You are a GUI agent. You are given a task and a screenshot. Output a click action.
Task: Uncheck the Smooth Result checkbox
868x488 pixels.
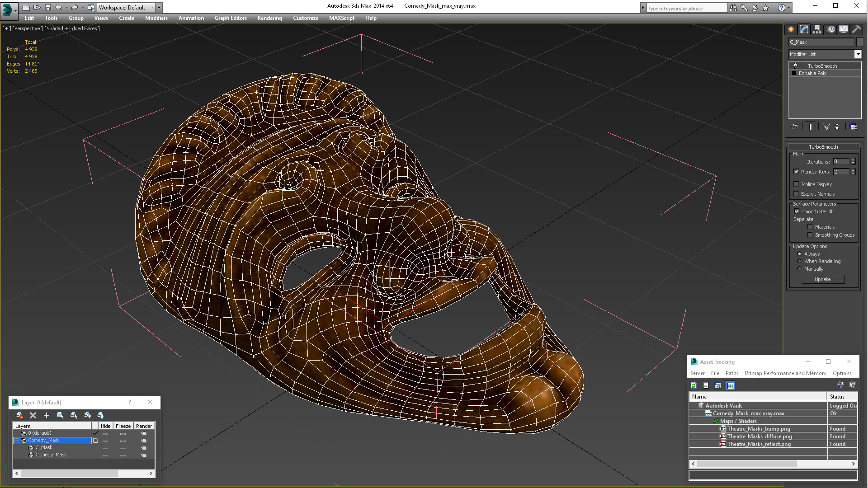click(x=797, y=211)
